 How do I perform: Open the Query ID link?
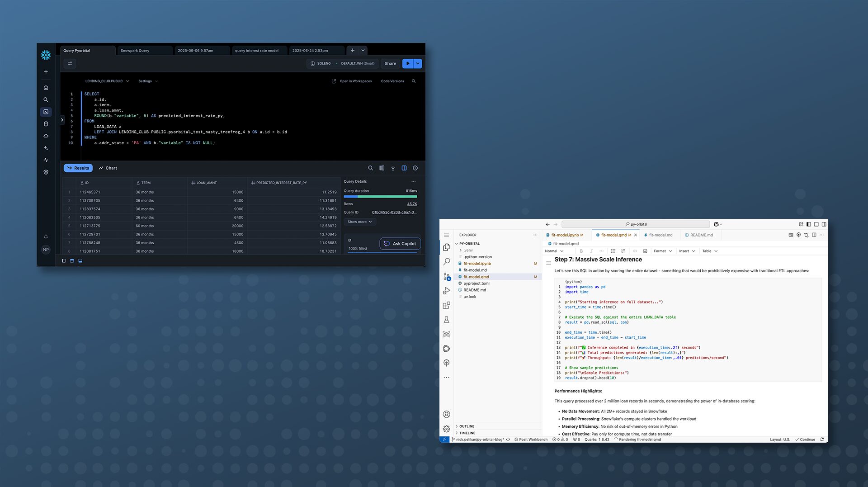[394, 213]
